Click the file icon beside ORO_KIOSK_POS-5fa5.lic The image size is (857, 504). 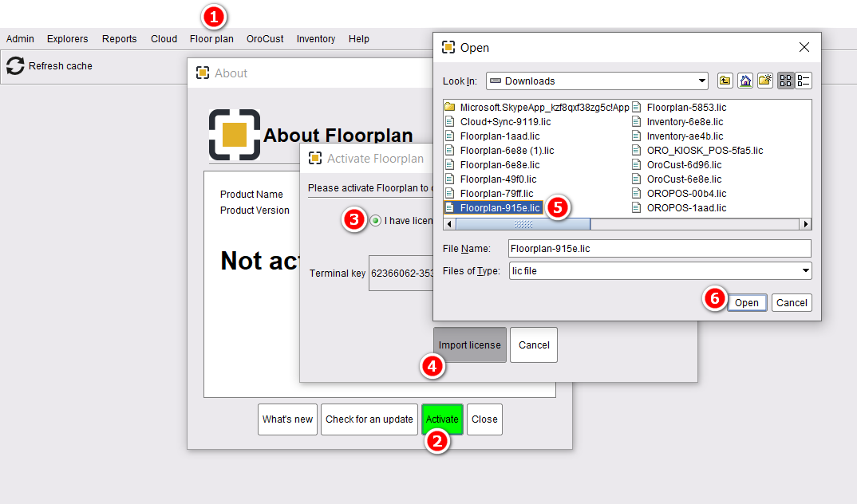[637, 150]
